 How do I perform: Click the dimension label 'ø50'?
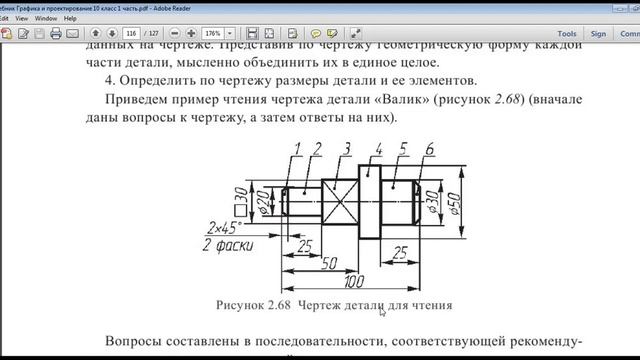point(454,203)
